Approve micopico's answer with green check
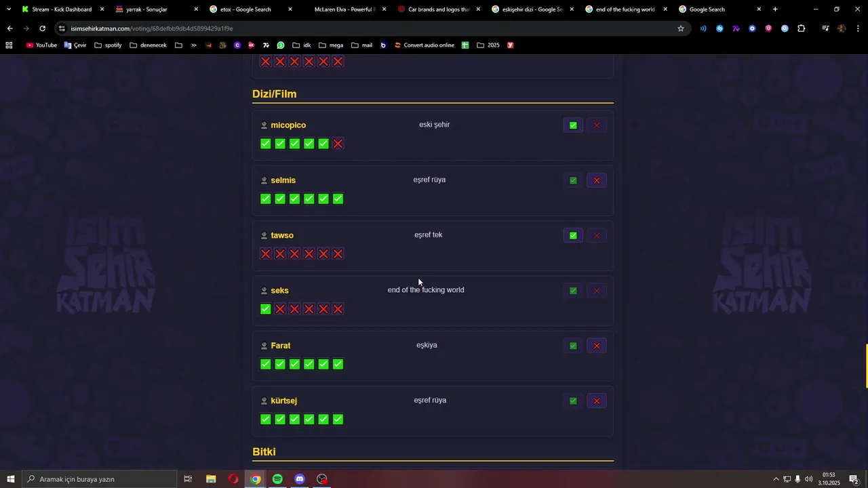The width and height of the screenshot is (868, 488). click(573, 125)
